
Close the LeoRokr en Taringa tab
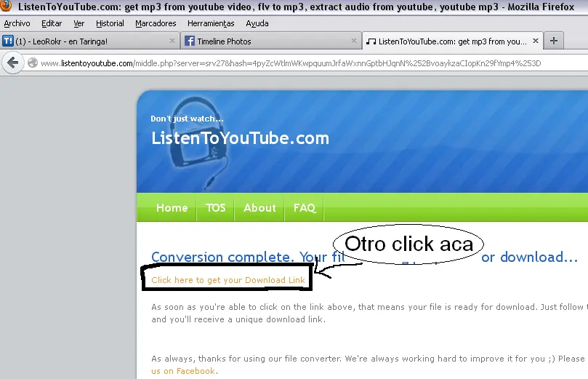click(172, 41)
